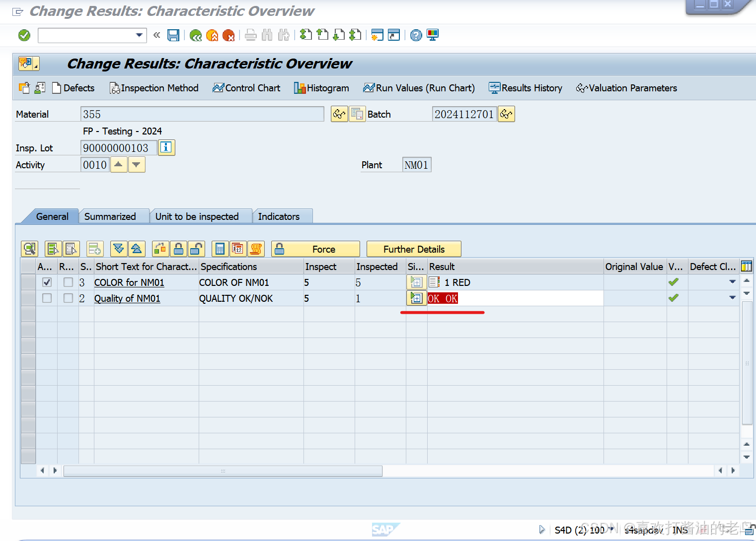
Task: Click the single-values icon in COLOR for NM01 row
Action: pyautogui.click(x=416, y=282)
